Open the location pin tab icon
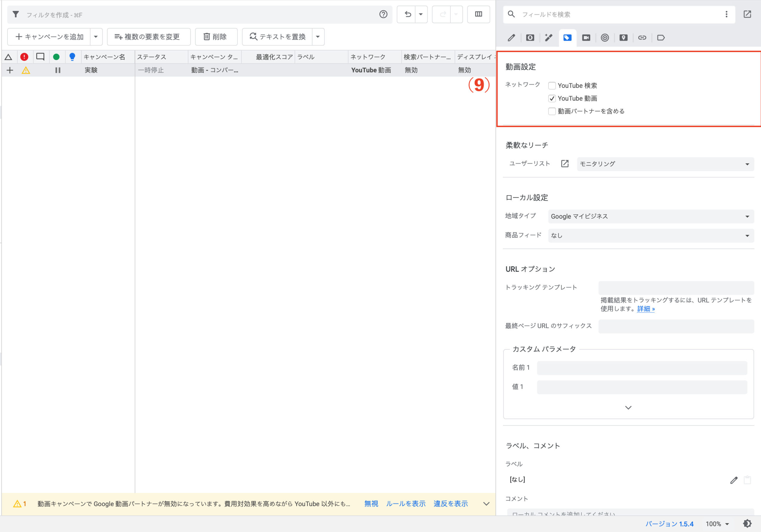Viewport: 761px width, 532px height. point(623,37)
